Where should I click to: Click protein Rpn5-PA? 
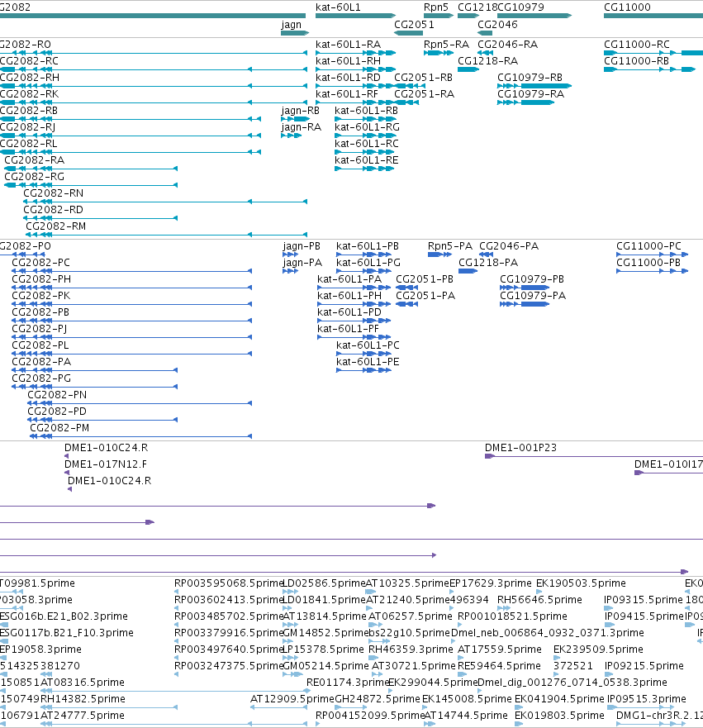450,246
